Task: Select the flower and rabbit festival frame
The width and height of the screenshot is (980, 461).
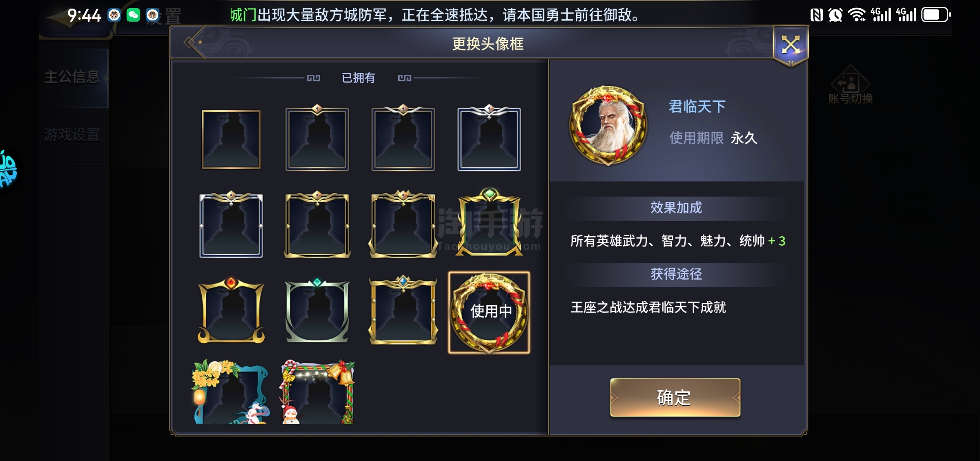Action: coord(231,392)
